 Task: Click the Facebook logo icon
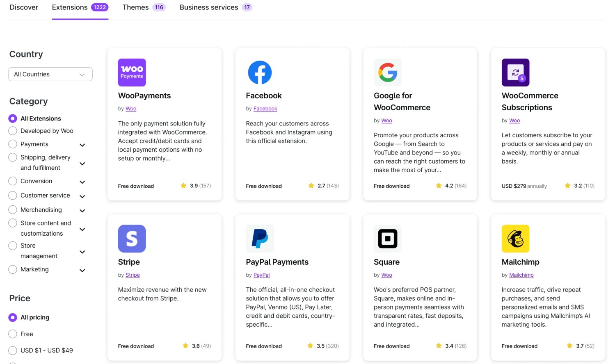tap(260, 73)
